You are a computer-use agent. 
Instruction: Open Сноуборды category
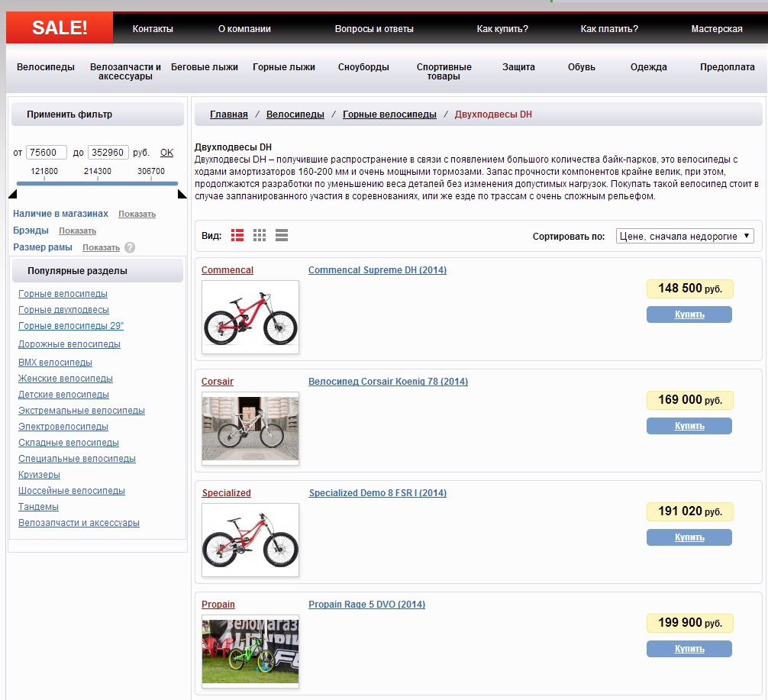tap(363, 67)
